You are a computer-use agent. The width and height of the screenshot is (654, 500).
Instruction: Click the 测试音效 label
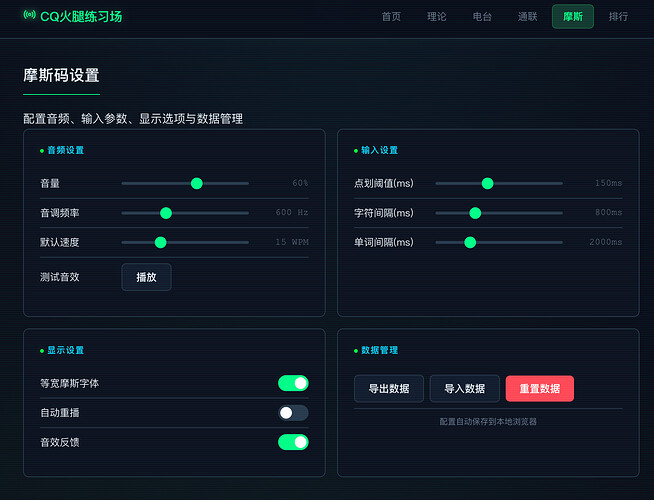tap(60, 277)
